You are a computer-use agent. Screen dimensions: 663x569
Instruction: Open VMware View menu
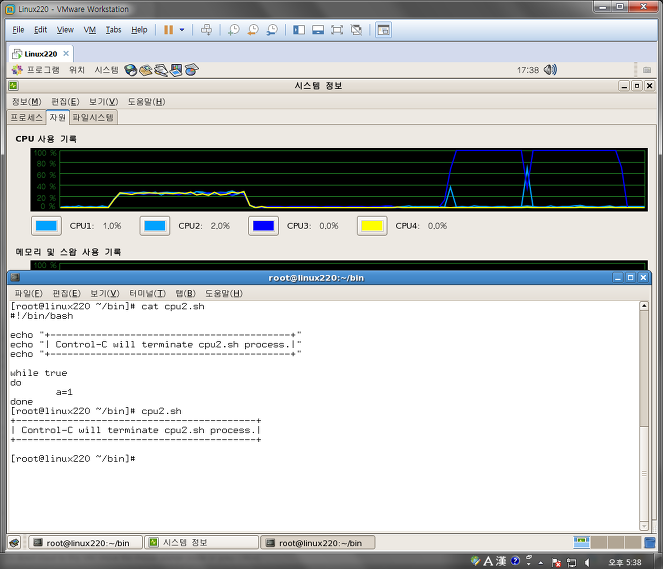point(65,30)
